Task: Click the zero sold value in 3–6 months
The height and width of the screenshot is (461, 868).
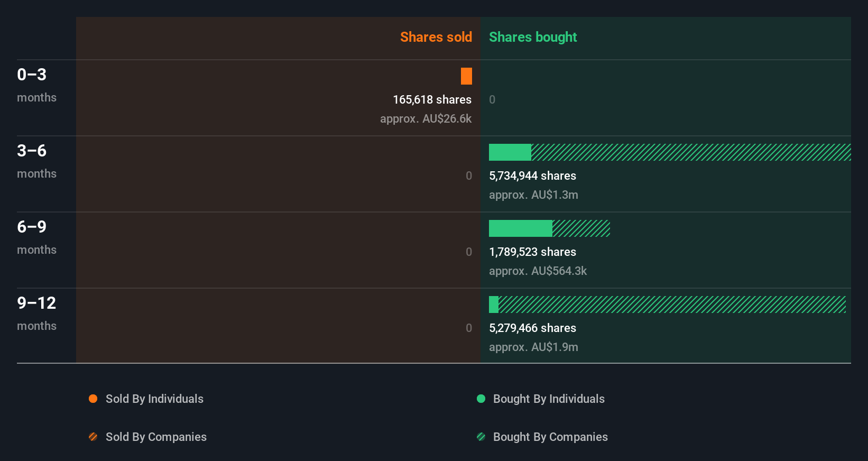Action: tap(469, 176)
